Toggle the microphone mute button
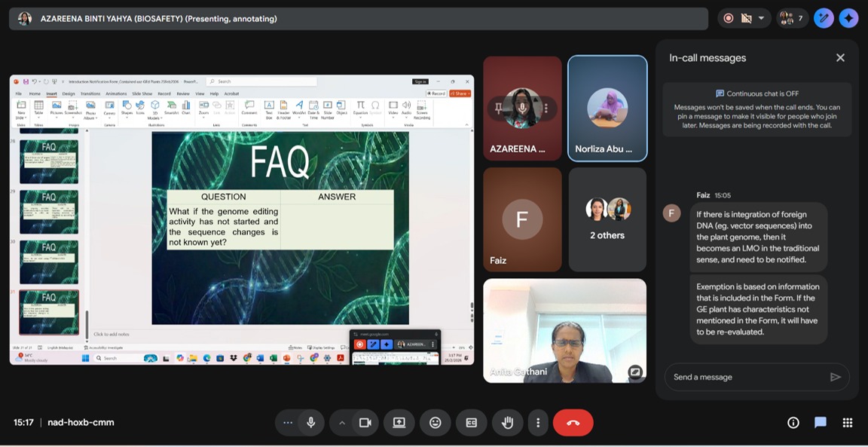 (310, 423)
